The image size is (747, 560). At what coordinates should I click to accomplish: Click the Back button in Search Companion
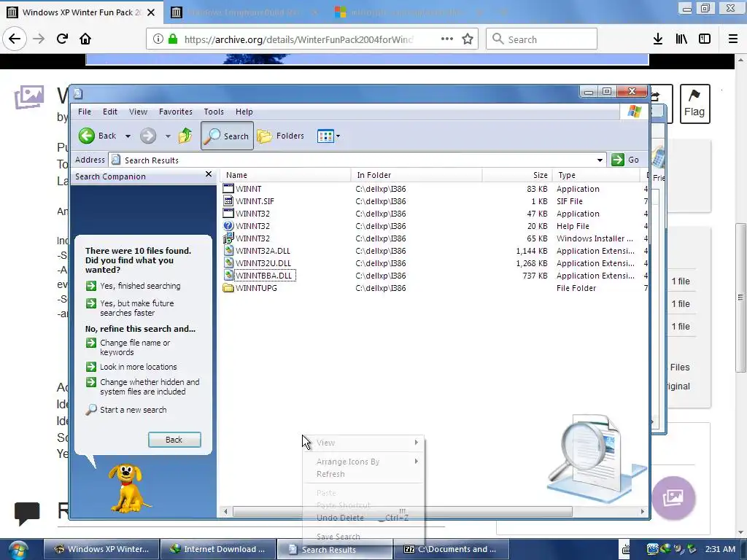coord(174,440)
